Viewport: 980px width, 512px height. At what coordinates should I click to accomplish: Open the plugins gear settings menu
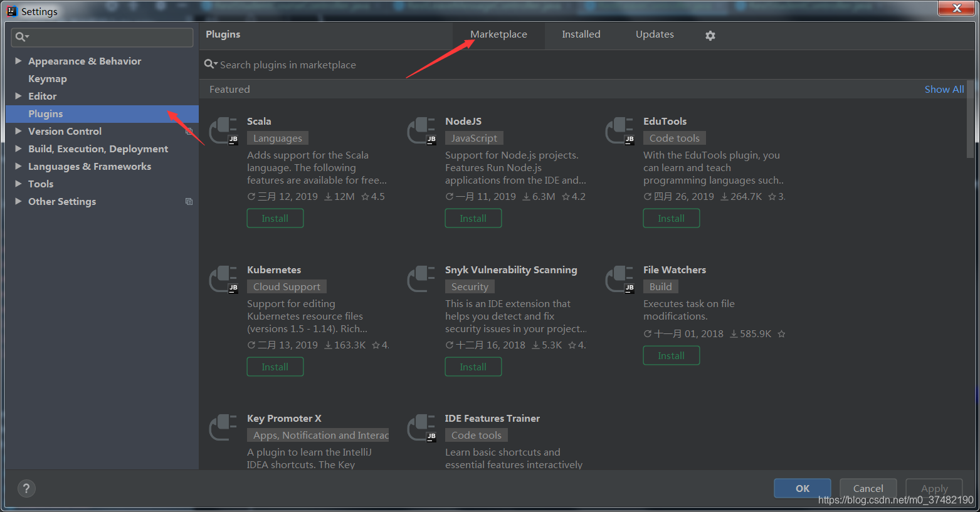click(710, 36)
